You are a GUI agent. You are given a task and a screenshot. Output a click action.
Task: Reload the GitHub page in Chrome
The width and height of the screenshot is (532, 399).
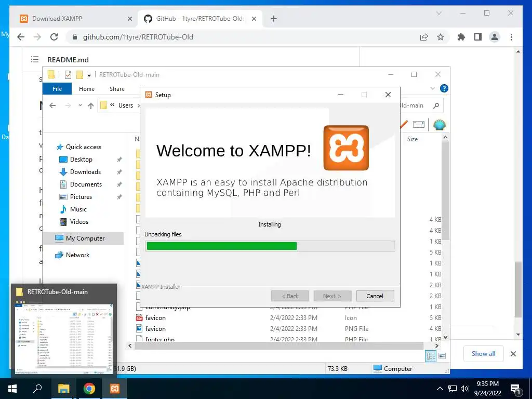pyautogui.click(x=54, y=37)
